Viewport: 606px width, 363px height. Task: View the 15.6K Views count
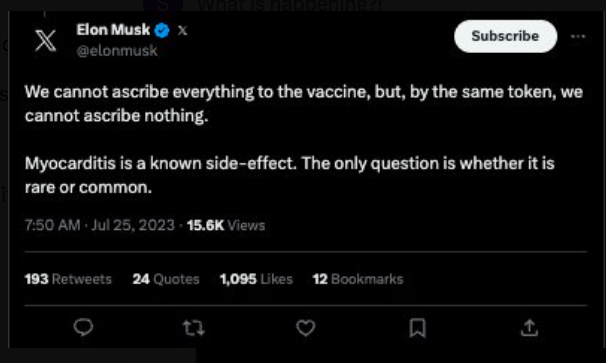coord(226,225)
